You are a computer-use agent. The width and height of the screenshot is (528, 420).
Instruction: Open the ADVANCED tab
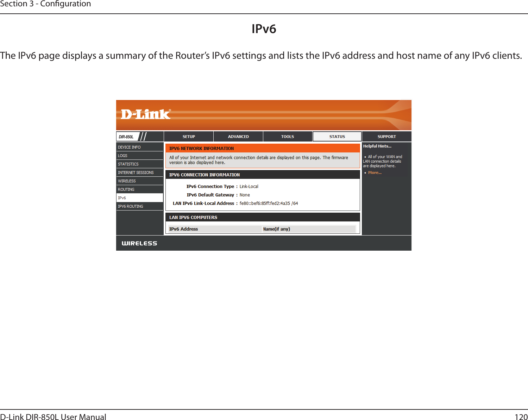coord(238,137)
